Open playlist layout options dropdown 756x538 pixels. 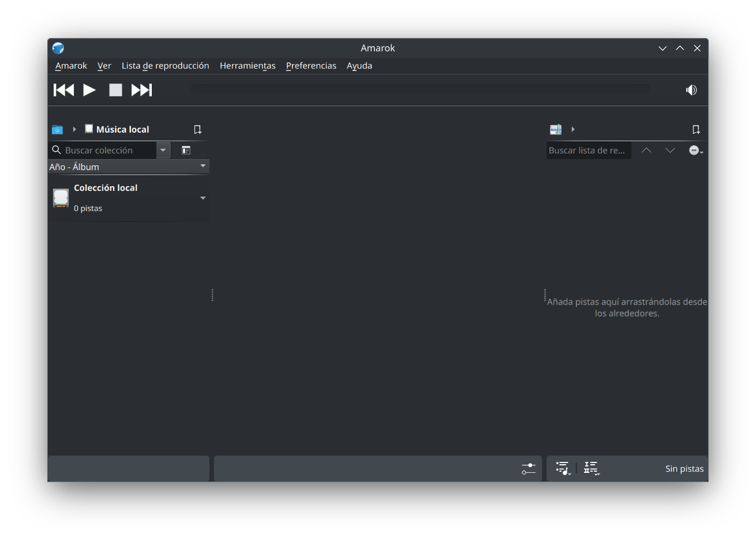[x=592, y=468]
